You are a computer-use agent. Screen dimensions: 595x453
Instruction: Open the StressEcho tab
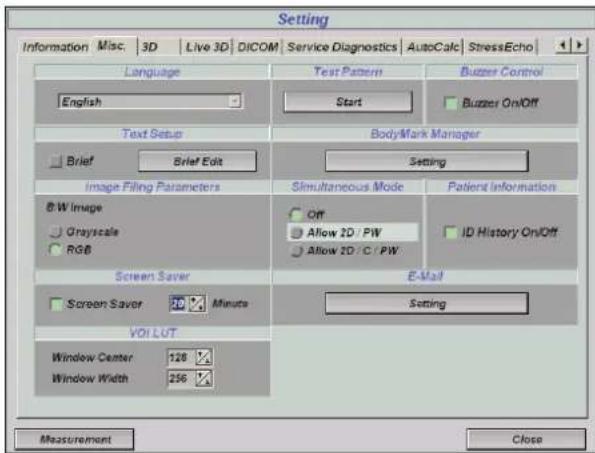coord(501,47)
